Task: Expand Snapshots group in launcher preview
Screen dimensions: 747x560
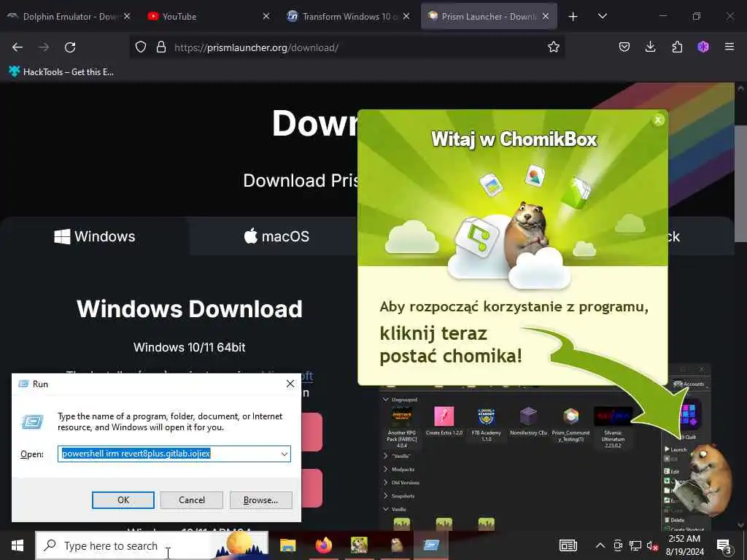Action: tap(385, 496)
